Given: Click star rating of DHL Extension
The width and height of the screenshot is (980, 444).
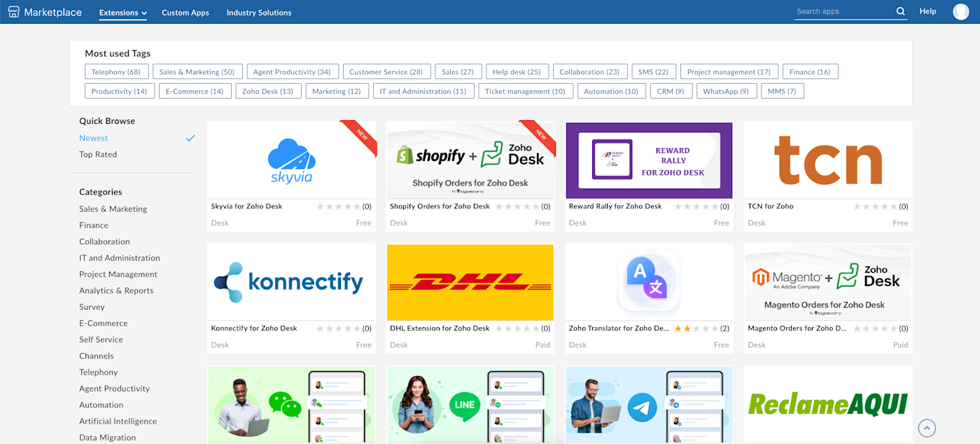Looking at the screenshot, I should (518, 329).
